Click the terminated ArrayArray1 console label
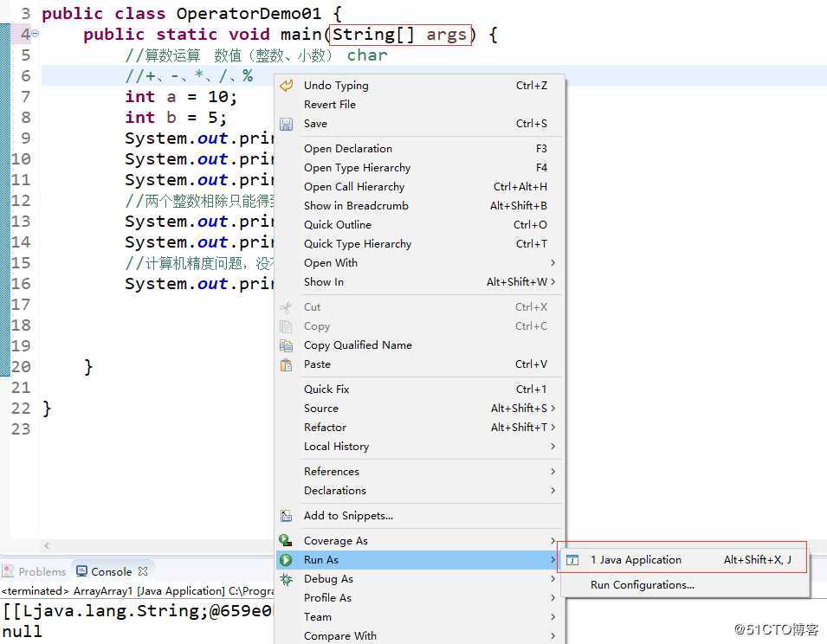The width and height of the screenshot is (827, 644). point(137,591)
